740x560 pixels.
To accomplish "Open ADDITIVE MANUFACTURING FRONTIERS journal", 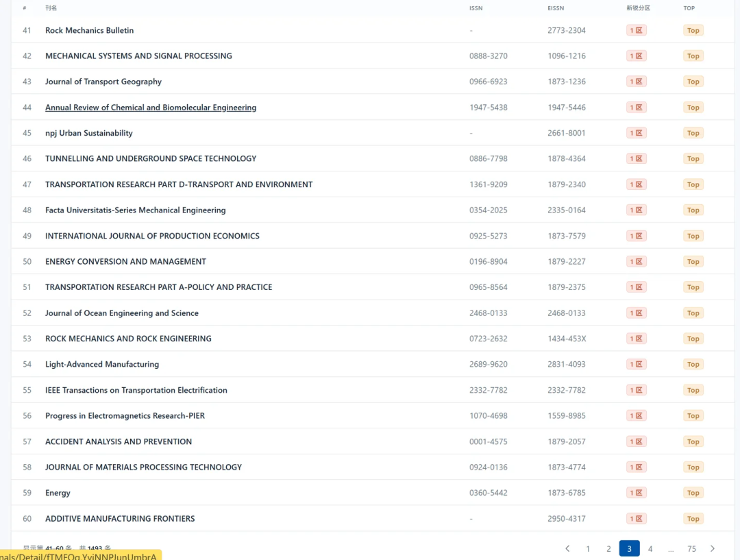I will [x=120, y=518].
